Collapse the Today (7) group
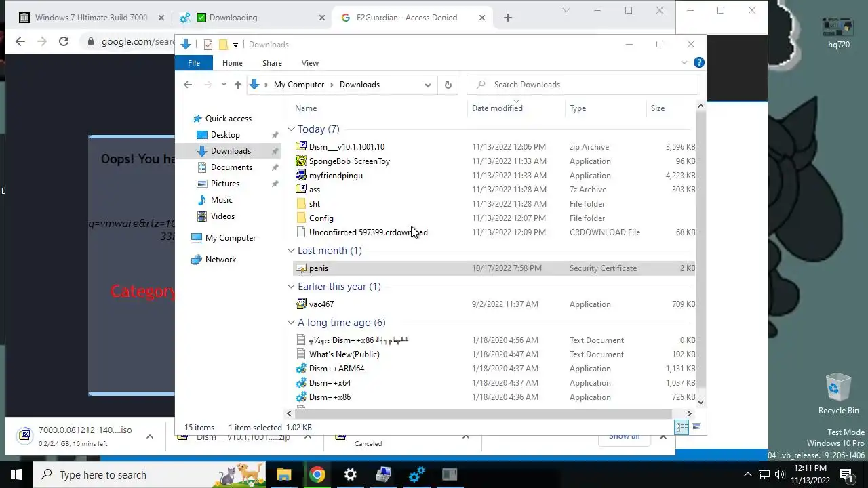This screenshot has width=868, height=488. pyautogui.click(x=291, y=129)
